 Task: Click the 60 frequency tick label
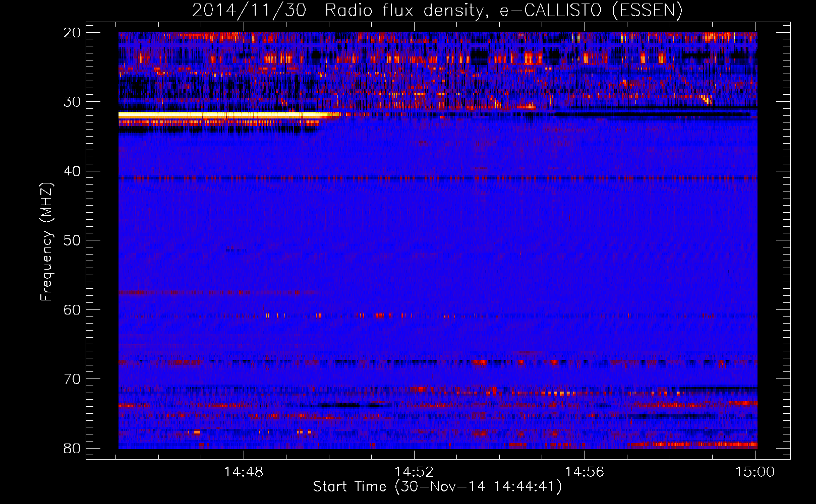click(x=72, y=309)
